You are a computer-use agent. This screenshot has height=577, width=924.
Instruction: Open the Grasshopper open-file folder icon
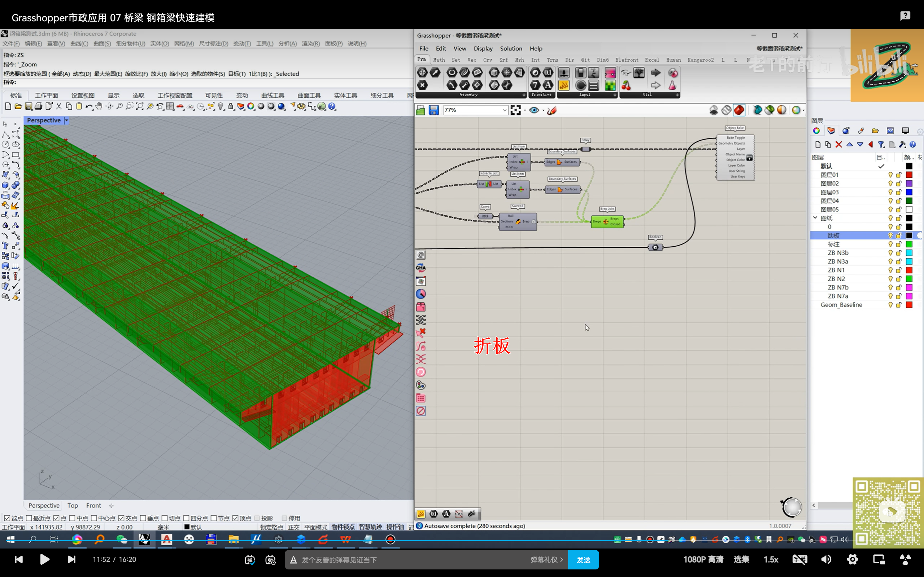coord(420,110)
